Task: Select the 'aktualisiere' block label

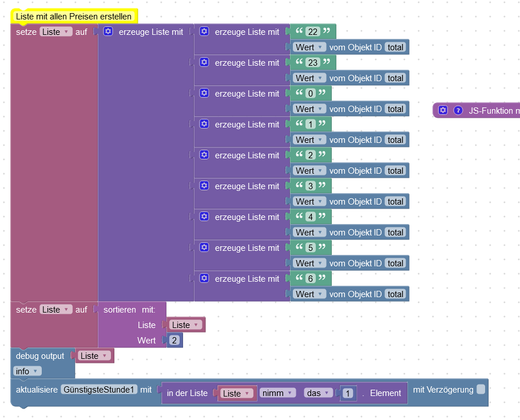Action: 37,390
